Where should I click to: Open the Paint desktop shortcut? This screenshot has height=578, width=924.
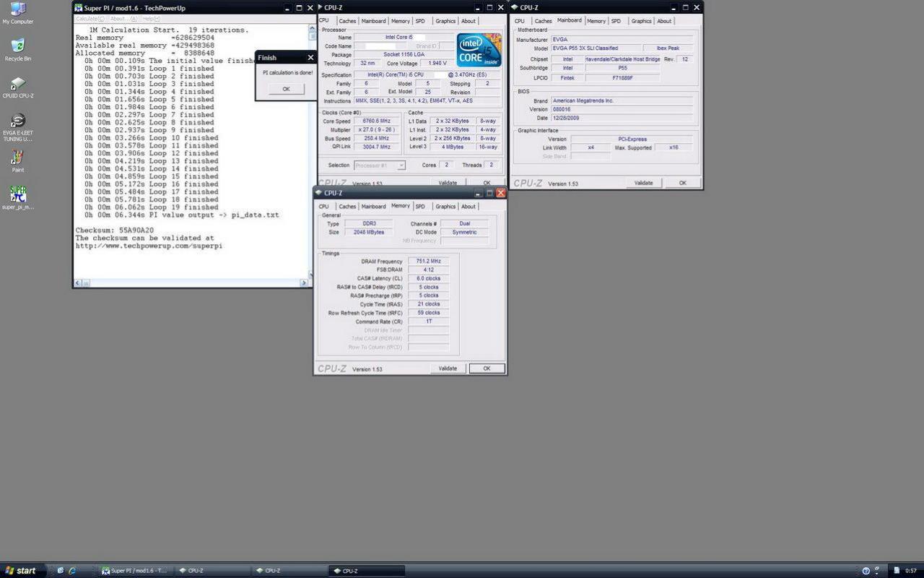(17, 161)
